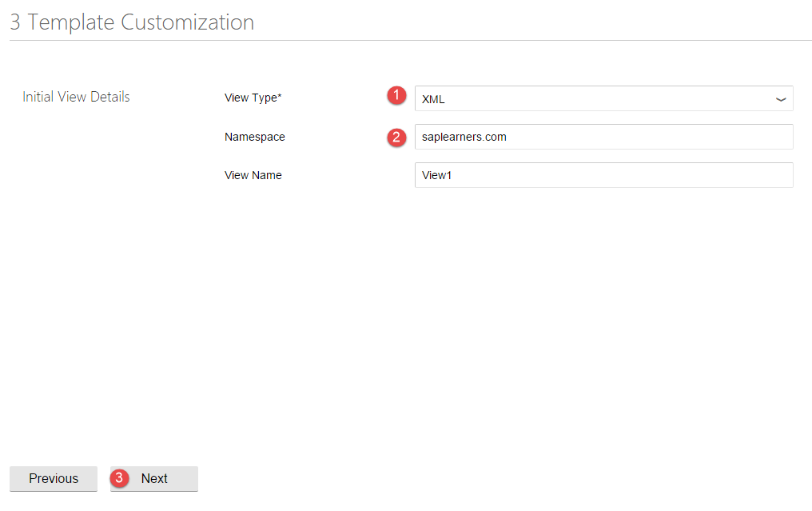Open the View Type dropdown showing XML
Image resolution: width=812 pixels, height=511 pixels.
point(604,98)
